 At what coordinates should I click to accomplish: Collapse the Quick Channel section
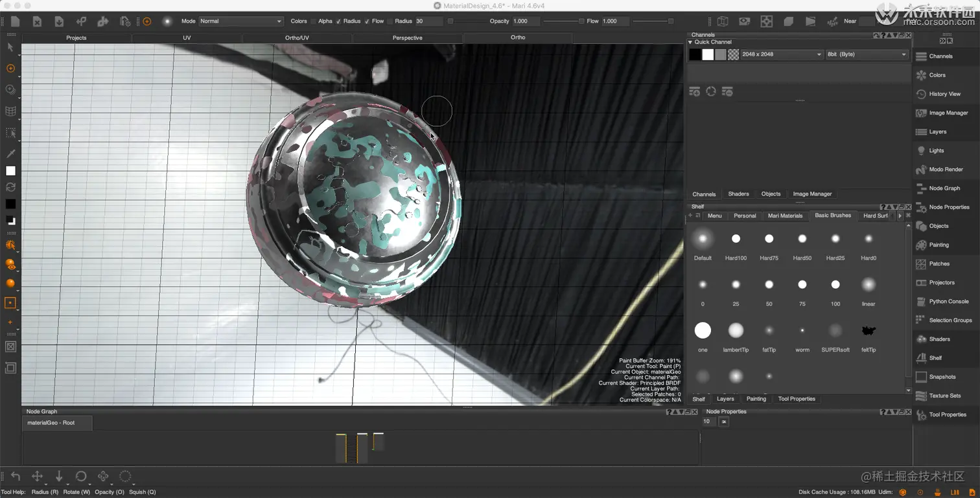click(690, 42)
